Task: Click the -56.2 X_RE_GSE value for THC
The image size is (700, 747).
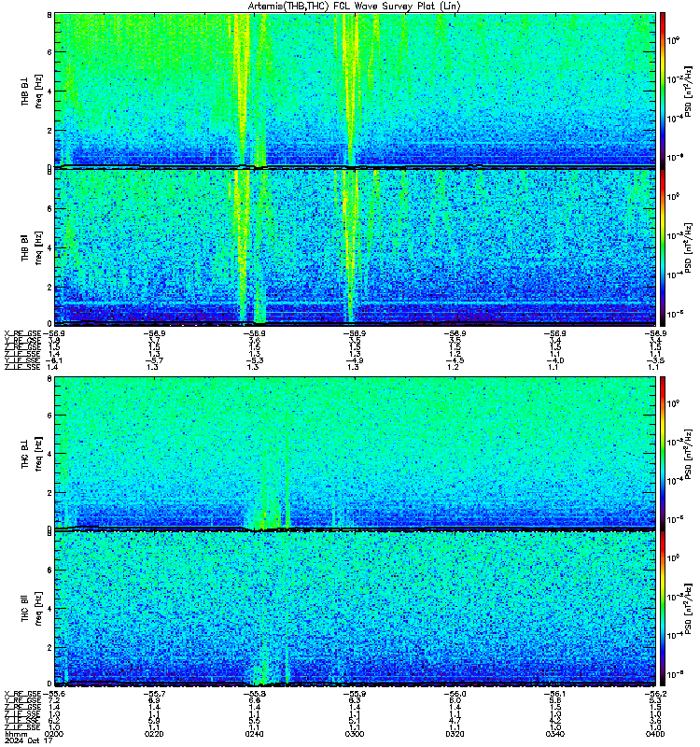Action: (655, 694)
